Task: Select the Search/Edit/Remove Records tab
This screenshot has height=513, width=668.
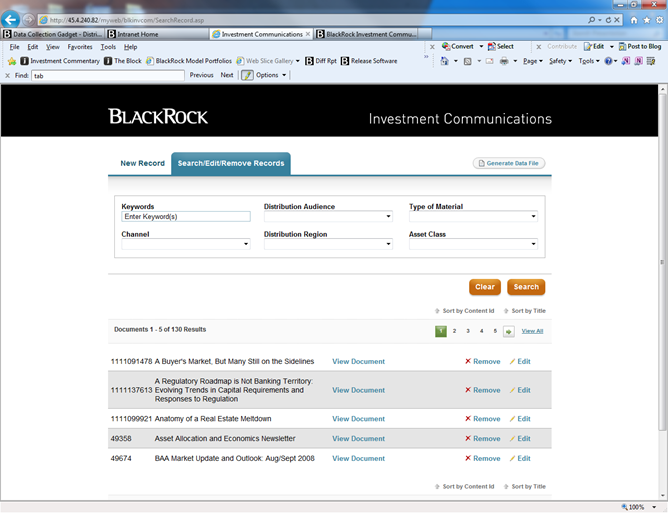Action: pos(231,164)
